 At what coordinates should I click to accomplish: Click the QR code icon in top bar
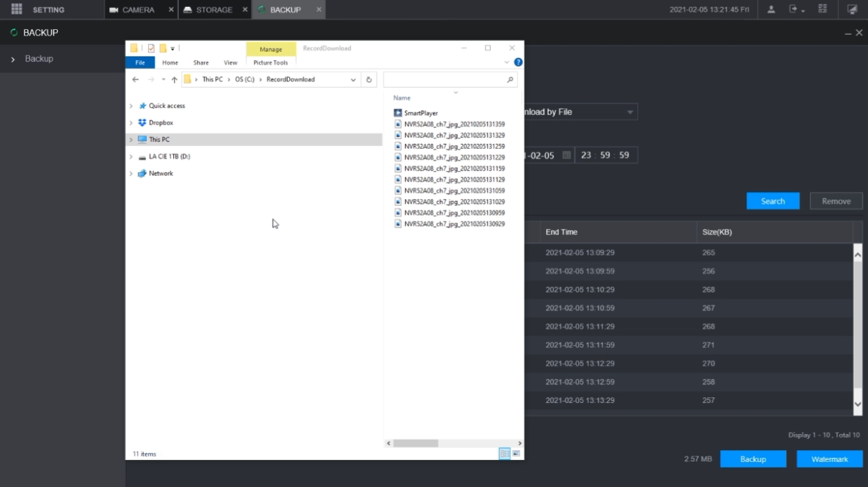(823, 9)
